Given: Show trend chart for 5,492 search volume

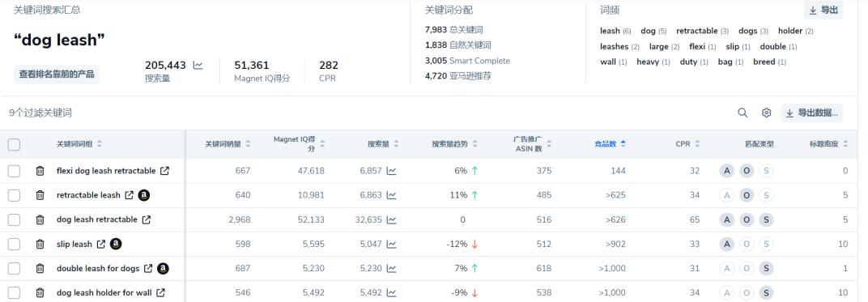Looking at the screenshot, I should point(391,292).
